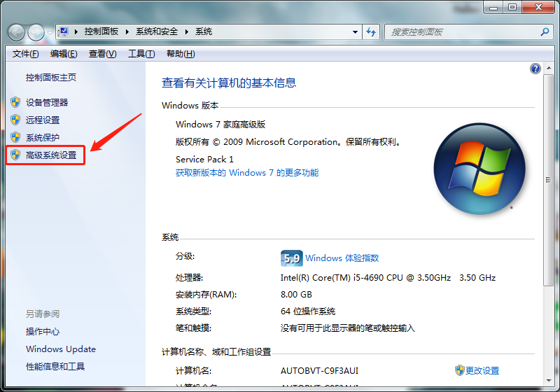
Task: Click the Windows 7 家庭高级版 text
Action: coord(220,125)
